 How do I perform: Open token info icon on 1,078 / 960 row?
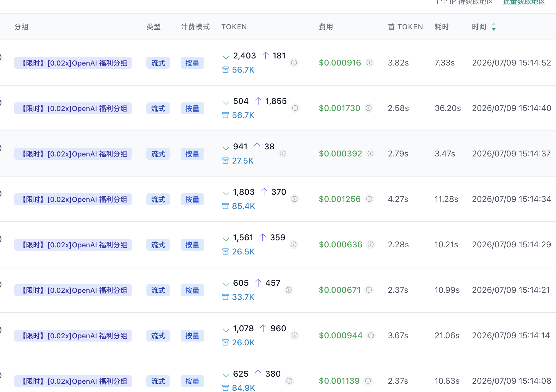295,335
